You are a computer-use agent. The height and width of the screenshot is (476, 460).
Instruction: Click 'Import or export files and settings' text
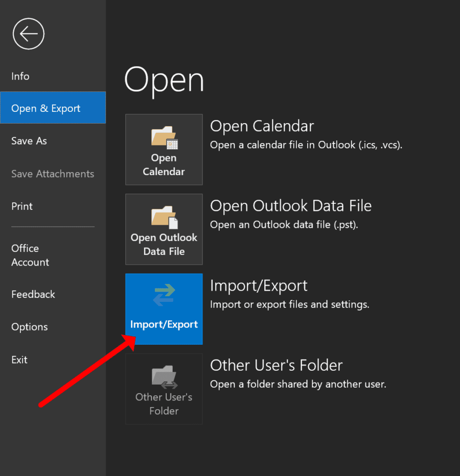coord(290,304)
